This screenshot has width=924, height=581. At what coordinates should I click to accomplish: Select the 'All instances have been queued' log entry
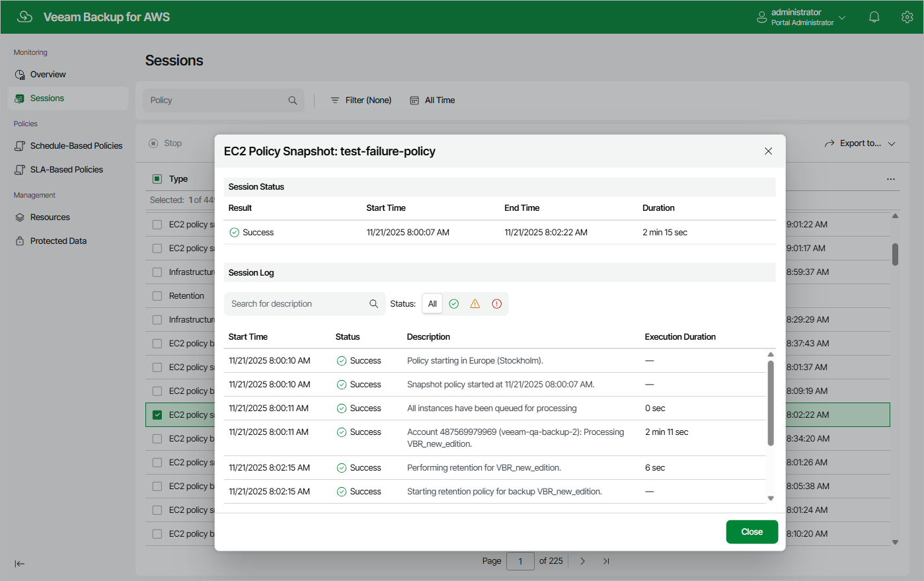coord(495,408)
